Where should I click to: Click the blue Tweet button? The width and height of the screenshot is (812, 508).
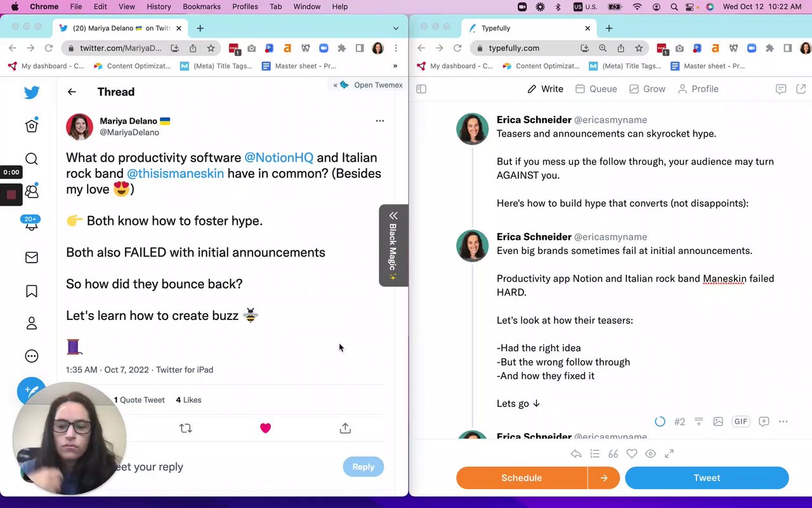[x=707, y=478]
